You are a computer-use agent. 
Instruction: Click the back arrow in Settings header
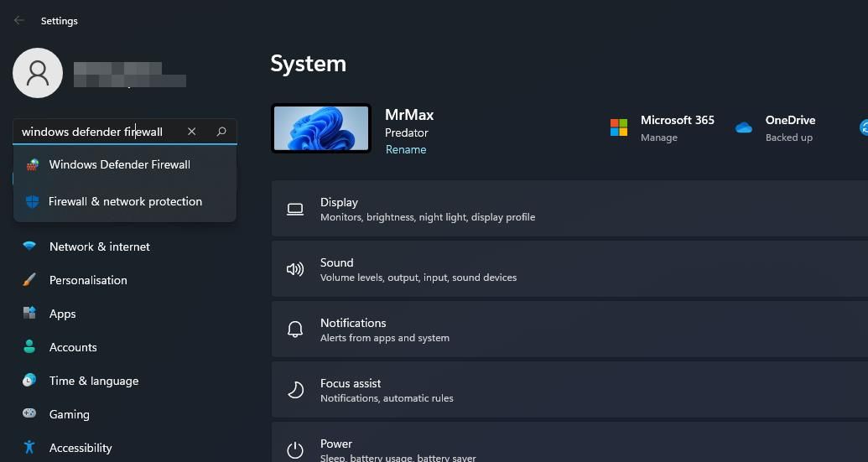[x=18, y=21]
